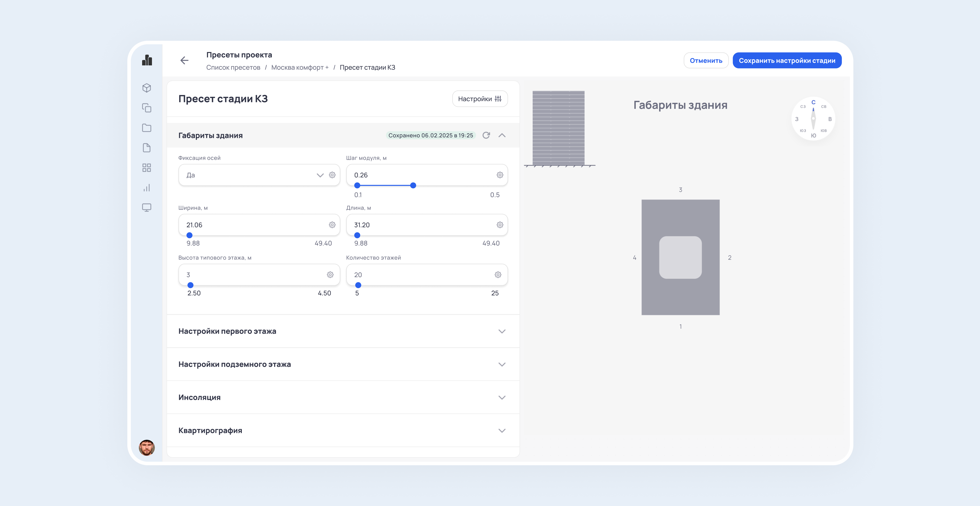Open the bar chart sidebar icon
This screenshot has height=506, width=980.
pyautogui.click(x=147, y=188)
